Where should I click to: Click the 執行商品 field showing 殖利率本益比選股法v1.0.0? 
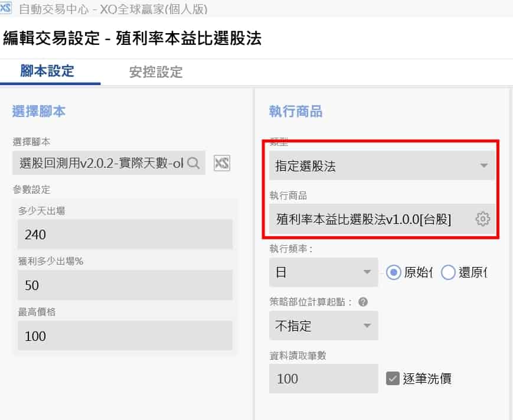[x=369, y=219]
